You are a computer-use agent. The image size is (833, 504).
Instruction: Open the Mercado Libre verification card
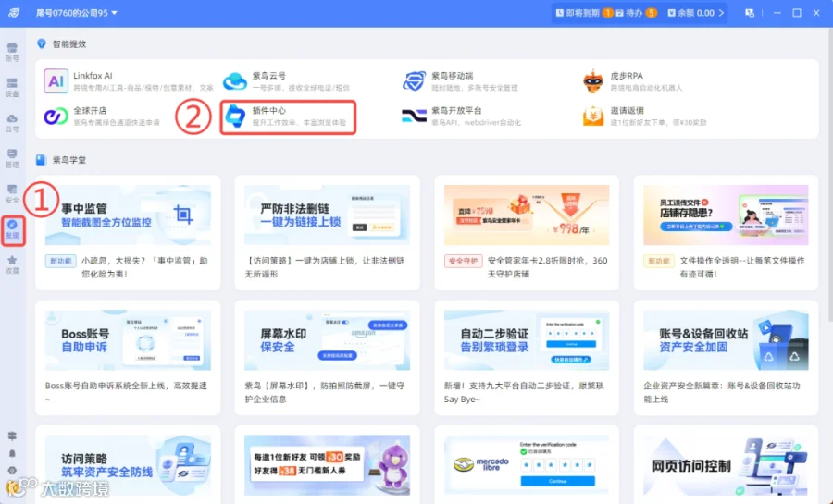pos(527,465)
